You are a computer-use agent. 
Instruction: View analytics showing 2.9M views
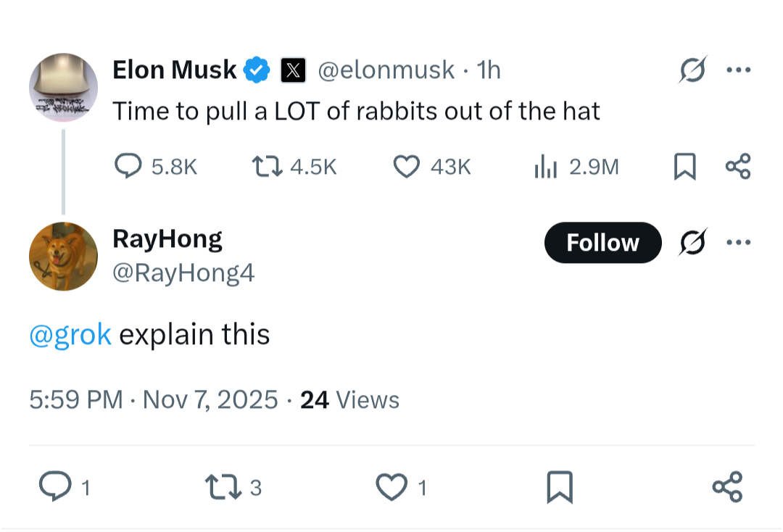[x=576, y=166]
